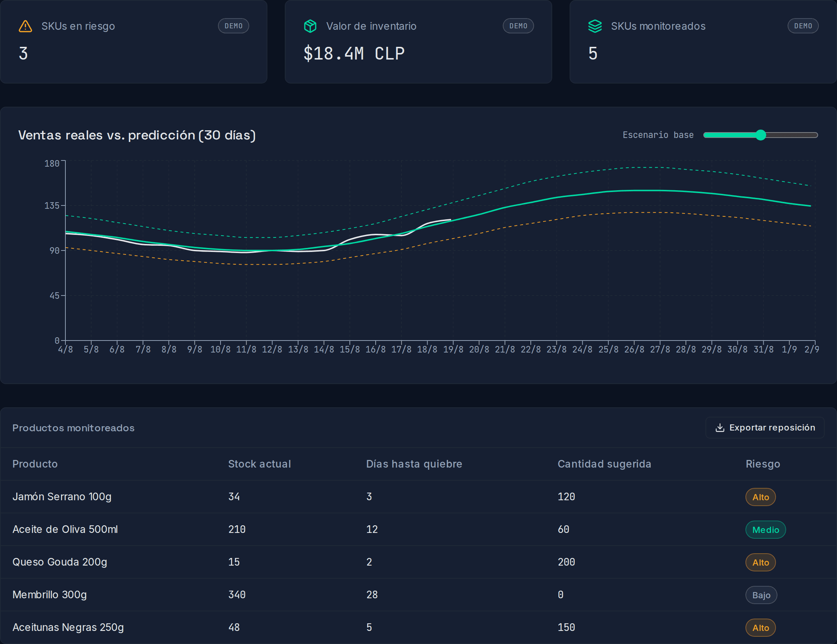Select the Membrillo 300g product name
This screenshot has width=837, height=644.
click(49, 595)
